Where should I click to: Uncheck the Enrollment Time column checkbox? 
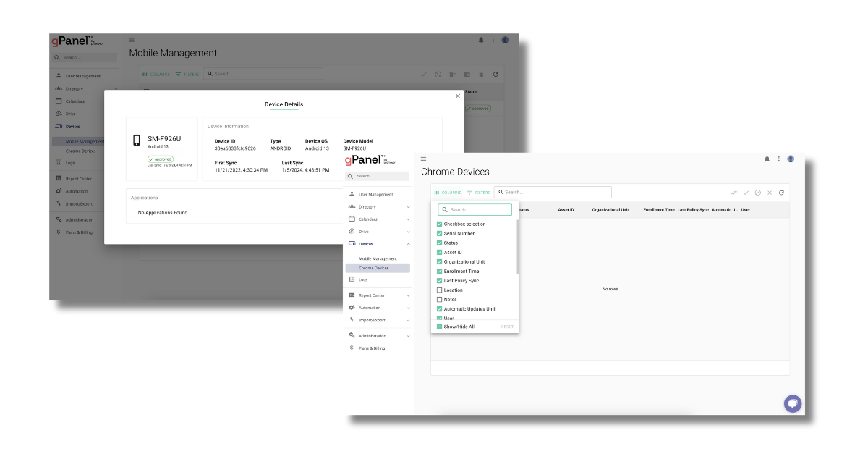pos(439,271)
